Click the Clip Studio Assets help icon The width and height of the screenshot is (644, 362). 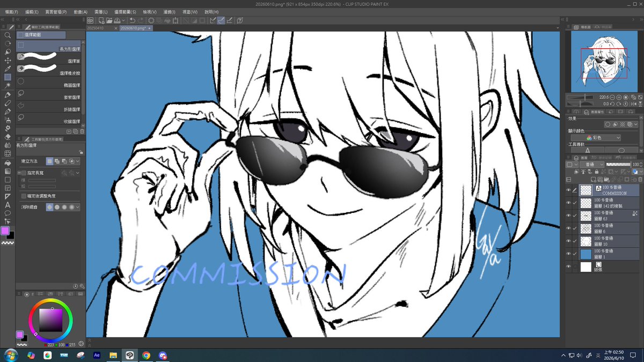[240, 20]
